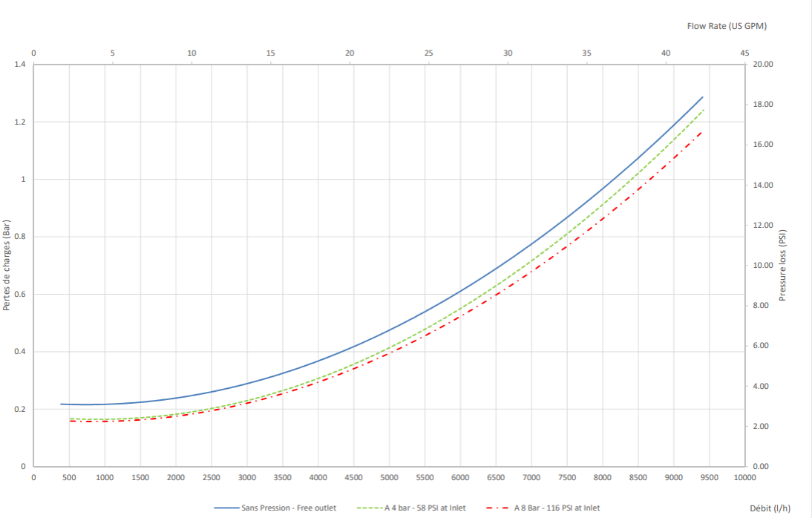The height and width of the screenshot is (518, 812).
Task: Click the 4500 label on bottom axis
Action: (354, 478)
